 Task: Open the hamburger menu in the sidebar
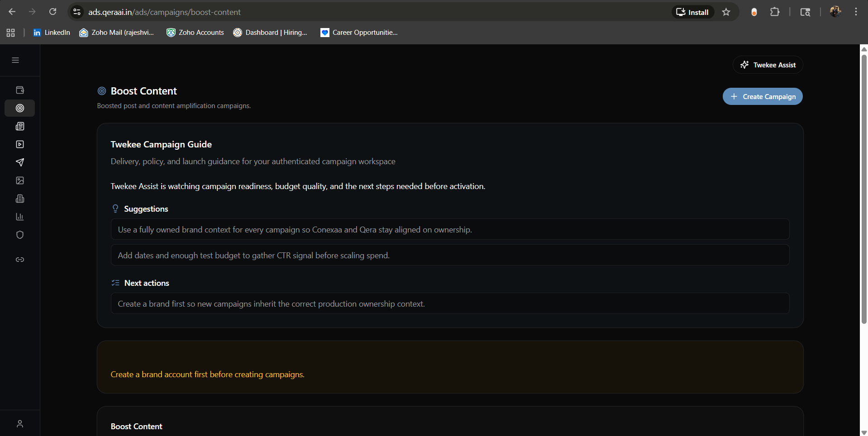[15, 60]
